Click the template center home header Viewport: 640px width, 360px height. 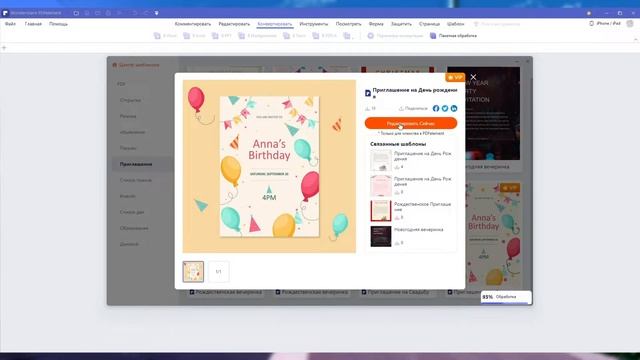click(x=136, y=65)
